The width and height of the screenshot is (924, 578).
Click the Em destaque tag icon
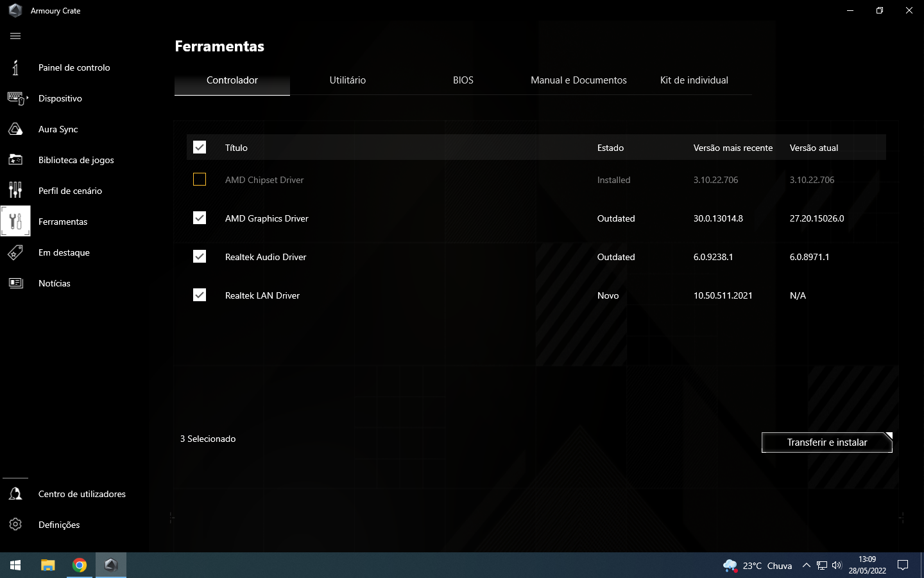pos(15,252)
